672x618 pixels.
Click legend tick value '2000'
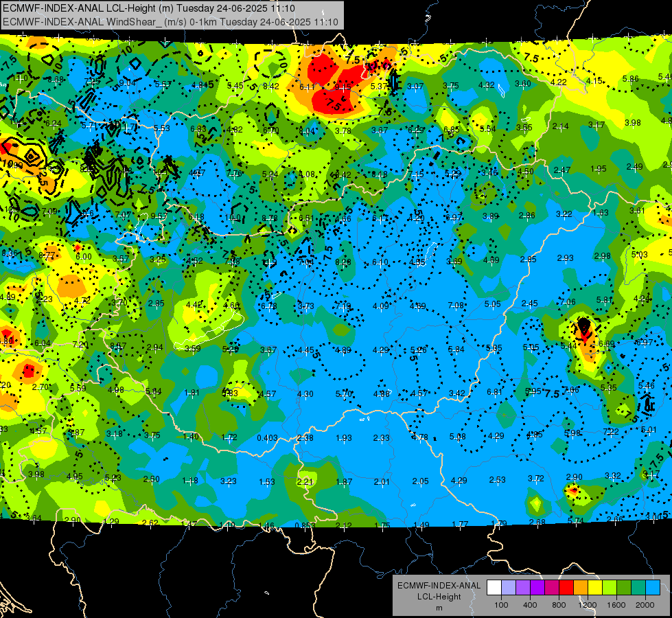click(645, 605)
